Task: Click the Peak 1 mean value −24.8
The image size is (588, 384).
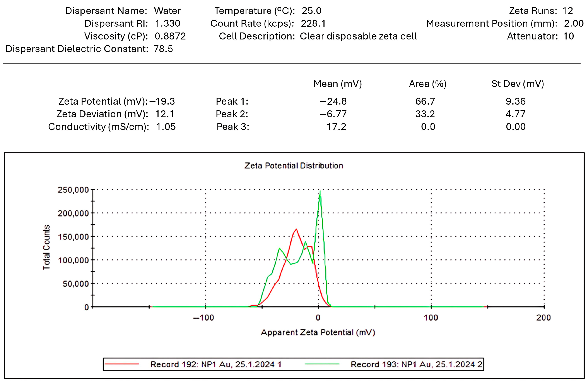Action: pyautogui.click(x=333, y=101)
